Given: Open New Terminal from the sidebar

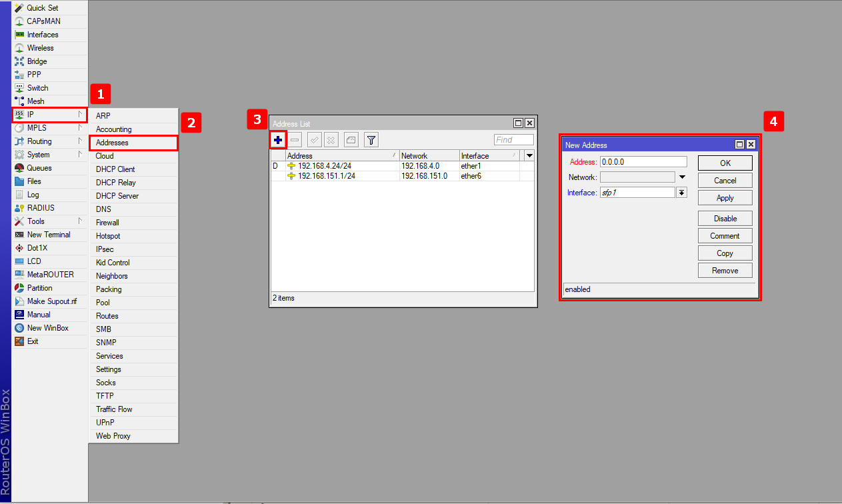Looking at the screenshot, I should (x=48, y=235).
